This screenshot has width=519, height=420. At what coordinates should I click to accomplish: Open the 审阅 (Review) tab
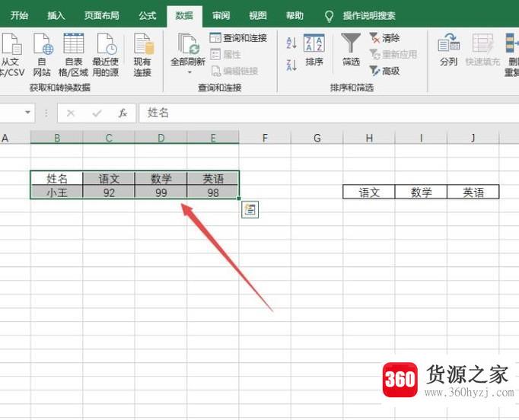pyautogui.click(x=221, y=15)
